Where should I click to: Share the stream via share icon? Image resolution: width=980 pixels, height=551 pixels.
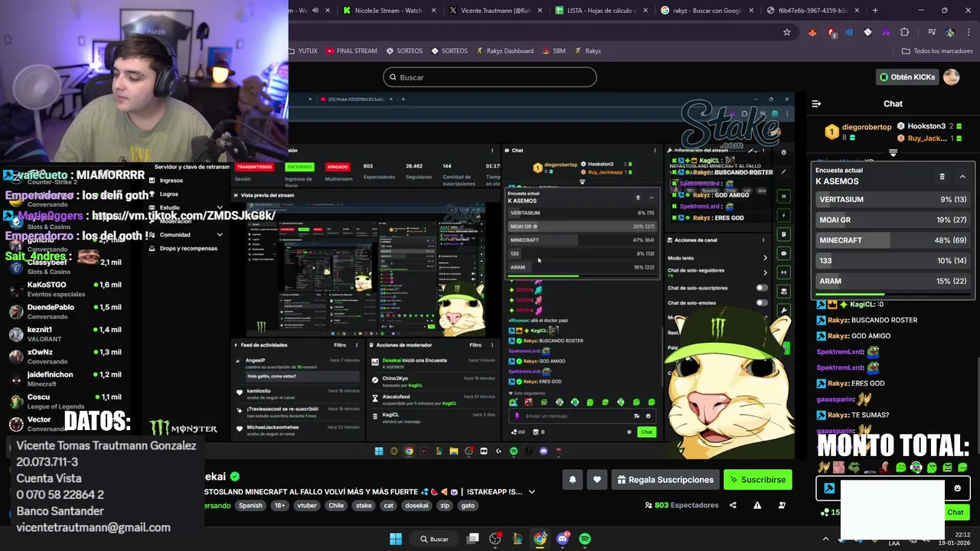point(733,505)
